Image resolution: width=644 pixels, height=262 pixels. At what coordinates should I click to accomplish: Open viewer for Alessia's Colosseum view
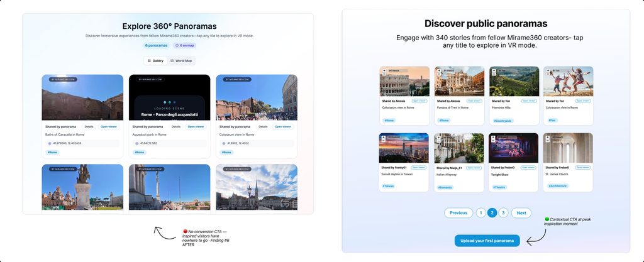419,101
